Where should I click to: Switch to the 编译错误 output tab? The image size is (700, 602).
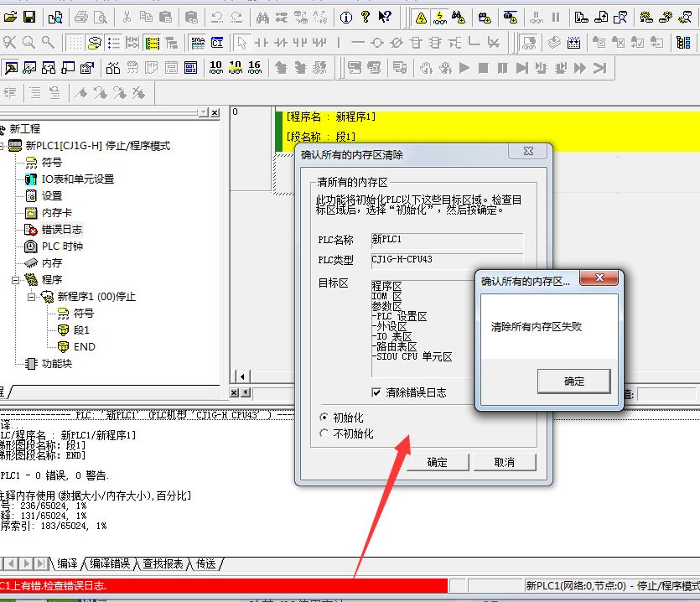[x=110, y=564]
